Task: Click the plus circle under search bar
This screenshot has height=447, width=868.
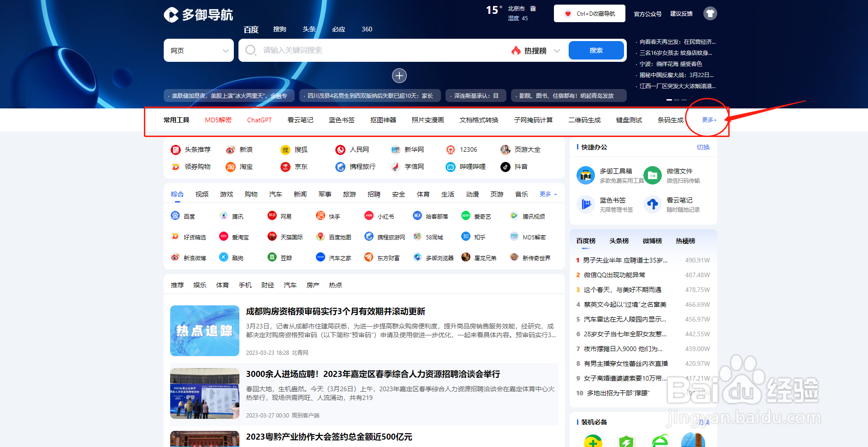Action: point(399,76)
